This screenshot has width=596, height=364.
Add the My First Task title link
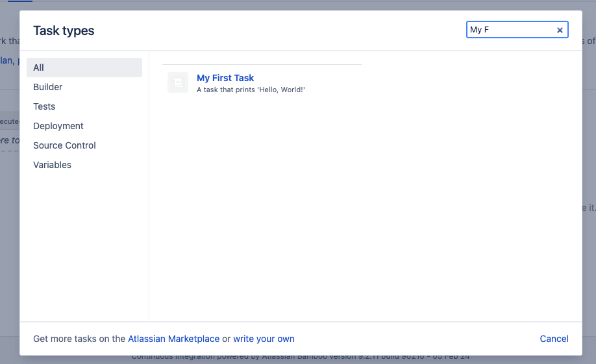click(x=225, y=78)
